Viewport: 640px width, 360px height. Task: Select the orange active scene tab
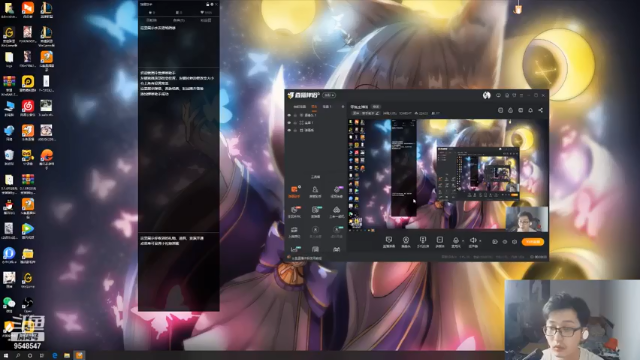click(314, 107)
